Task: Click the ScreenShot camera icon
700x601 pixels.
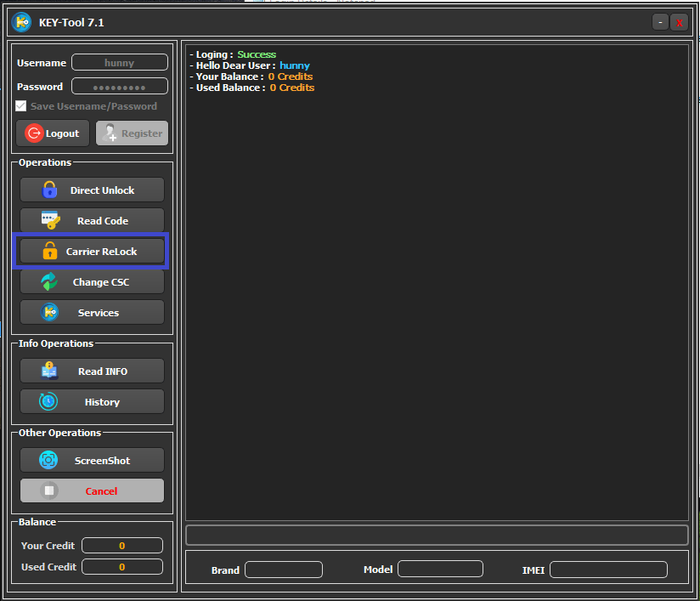Action: [48, 460]
